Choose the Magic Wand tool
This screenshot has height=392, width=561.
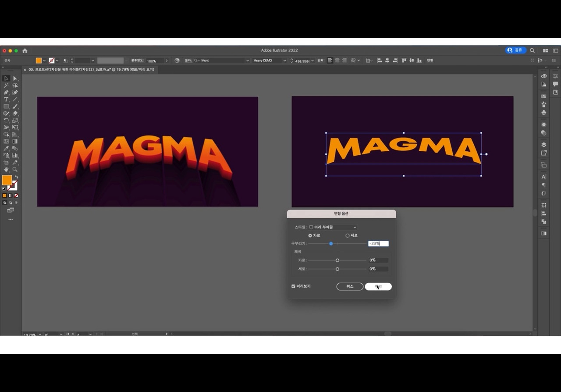6,86
